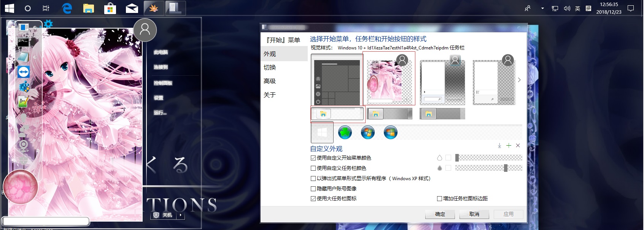
Task: Click the outlined droplet start menu opacity icon
Action: click(440, 158)
